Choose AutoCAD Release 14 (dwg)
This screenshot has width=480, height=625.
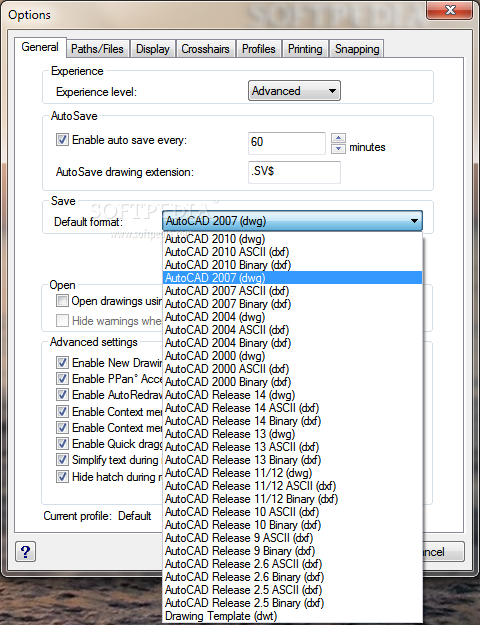(x=293, y=395)
